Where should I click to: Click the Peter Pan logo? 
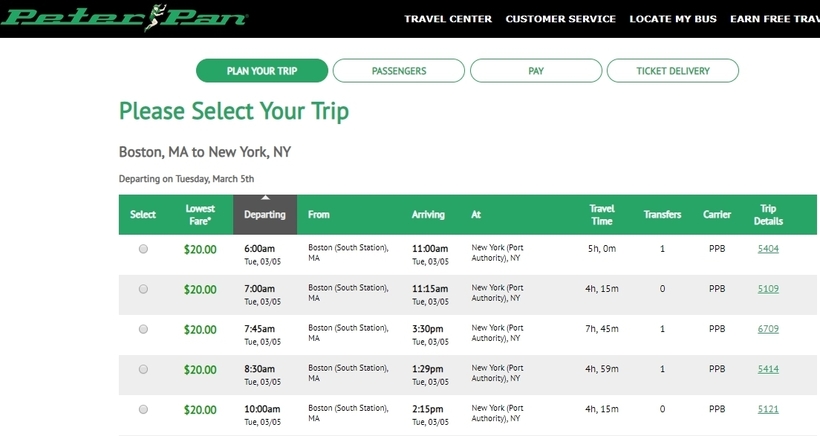tap(124, 17)
